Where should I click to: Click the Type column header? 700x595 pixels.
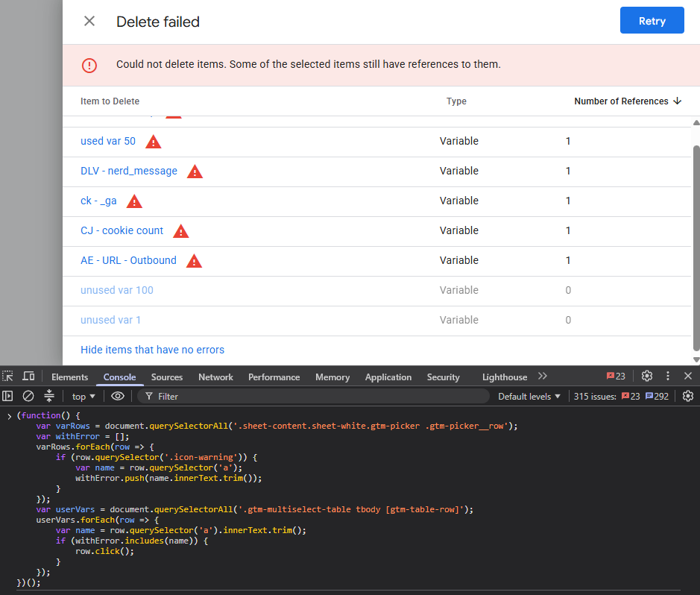pos(456,101)
